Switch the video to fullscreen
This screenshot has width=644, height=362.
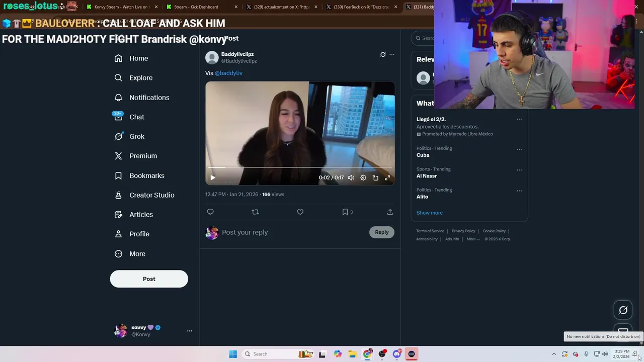tap(387, 177)
